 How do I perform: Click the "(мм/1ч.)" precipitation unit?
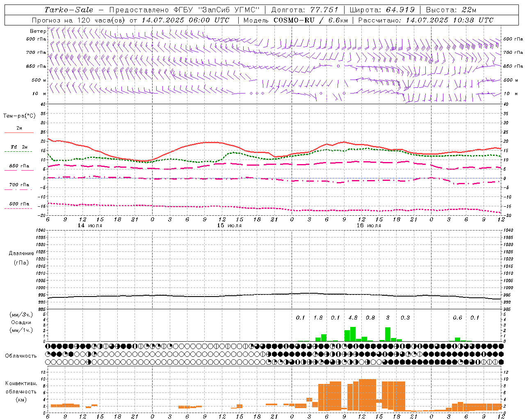pos(21,330)
